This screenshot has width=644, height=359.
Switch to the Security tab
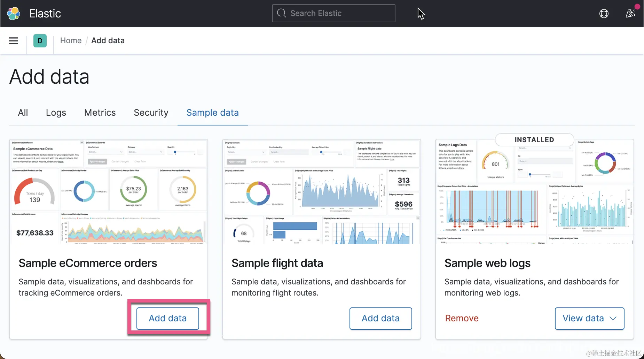tap(151, 113)
